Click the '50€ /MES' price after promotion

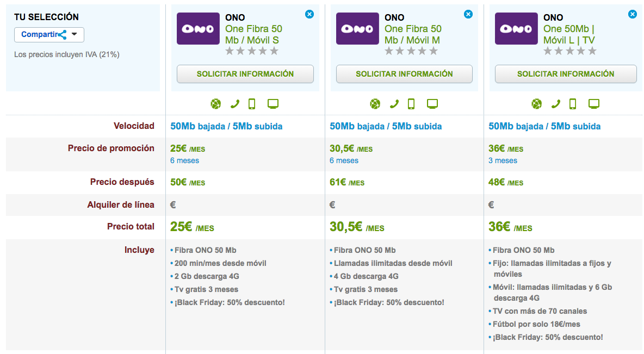(188, 182)
